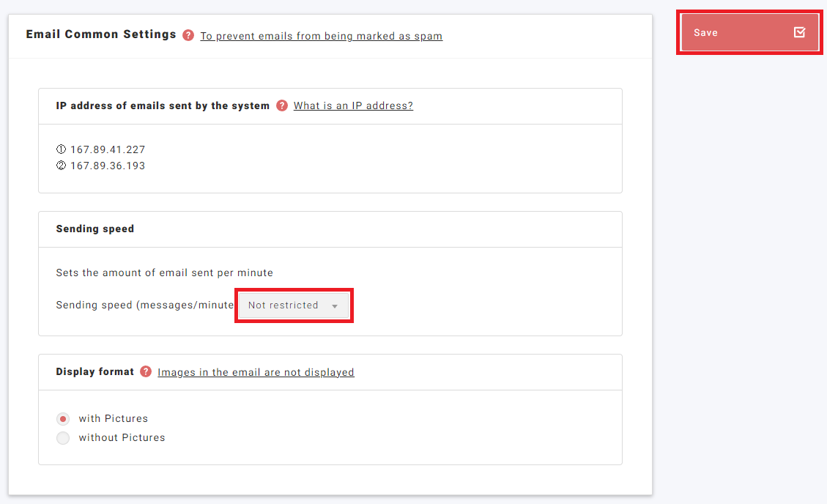Screen dimensions: 827x504
Task: Click the circled number two icon
Action: (x=61, y=166)
